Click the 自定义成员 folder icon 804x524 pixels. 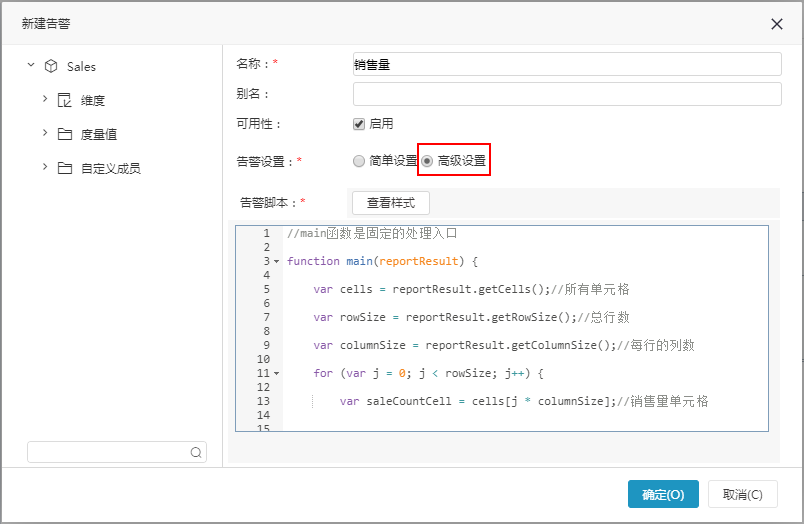tap(65, 168)
